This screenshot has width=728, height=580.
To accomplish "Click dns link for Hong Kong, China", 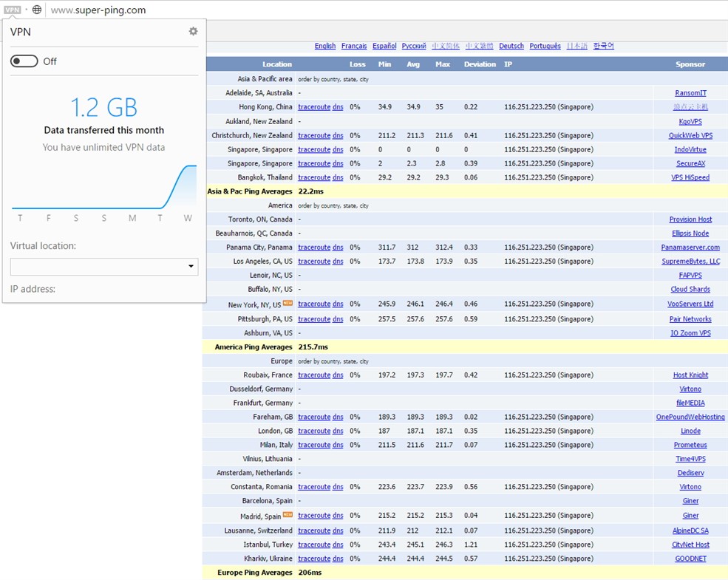I will coord(338,106).
